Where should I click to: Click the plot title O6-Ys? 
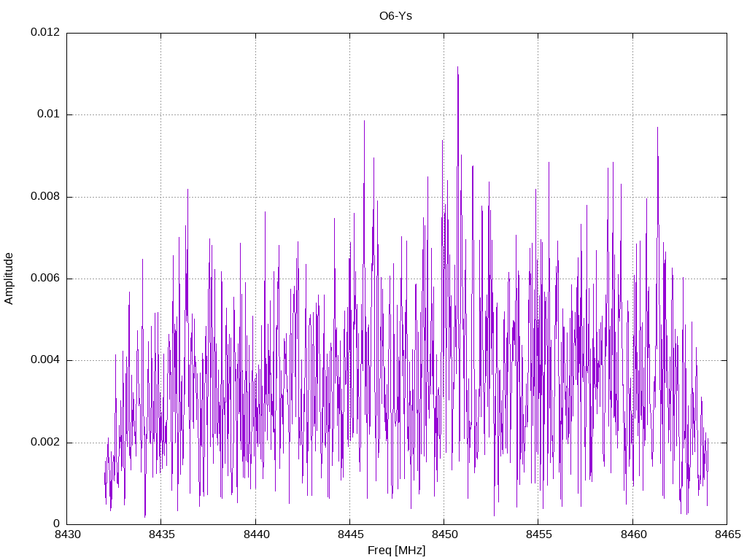tap(395, 16)
